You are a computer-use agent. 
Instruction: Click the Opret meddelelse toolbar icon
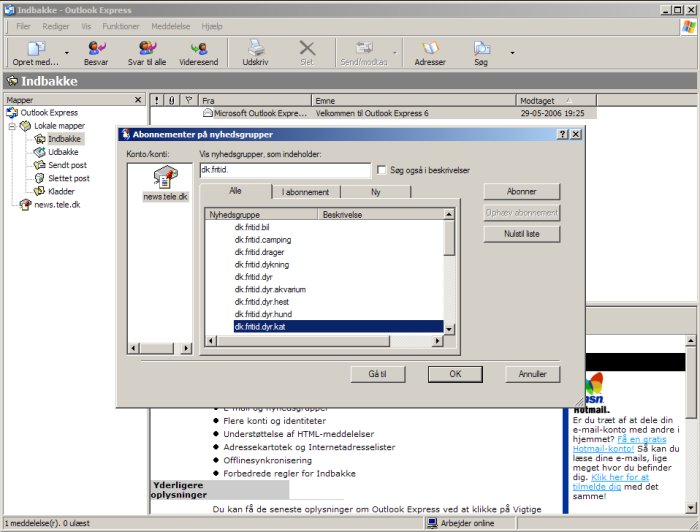pyautogui.click(x=36, y=49)
